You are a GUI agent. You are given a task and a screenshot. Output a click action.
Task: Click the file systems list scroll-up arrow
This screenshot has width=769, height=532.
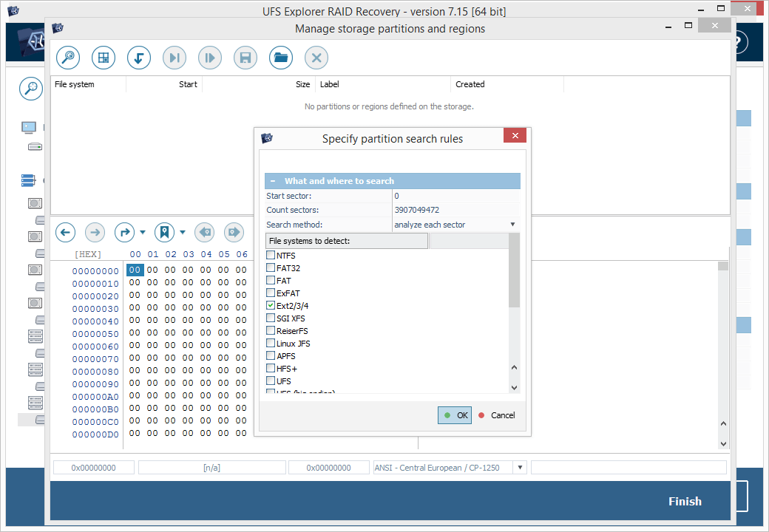point(514,367)
